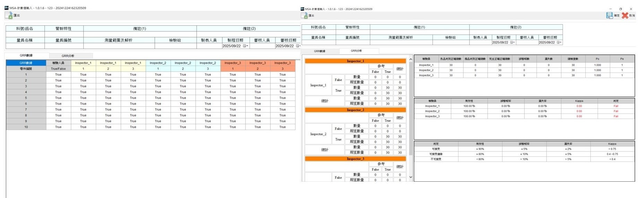The height and width of the screenshot is (198, 644).
Task: Click the red X 取消 cancel icon
Action: coord(625,15)
